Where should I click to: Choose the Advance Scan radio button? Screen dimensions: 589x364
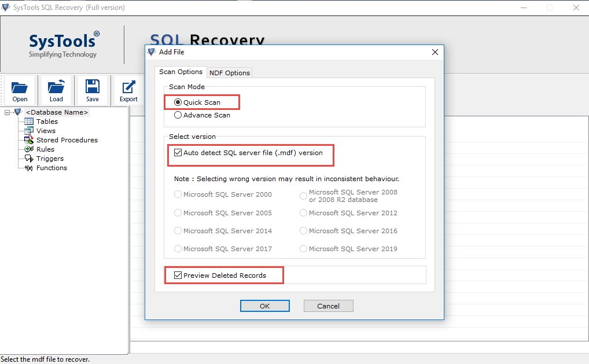[178, 115]
